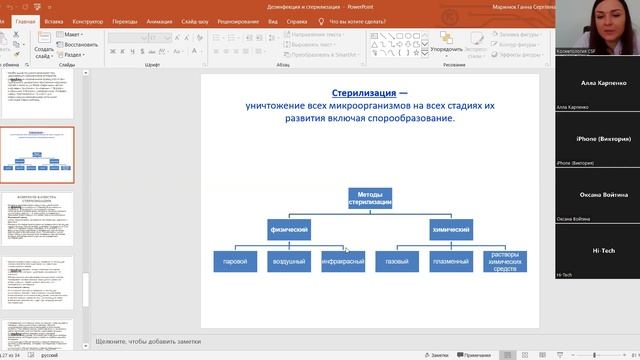640x360 pixels.
Task: Switch to Slide Sorter view icon
Action: [x=525, y=355]
